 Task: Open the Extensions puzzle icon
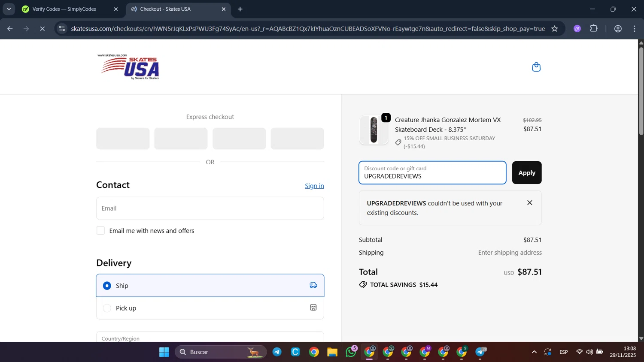[594, 29]
